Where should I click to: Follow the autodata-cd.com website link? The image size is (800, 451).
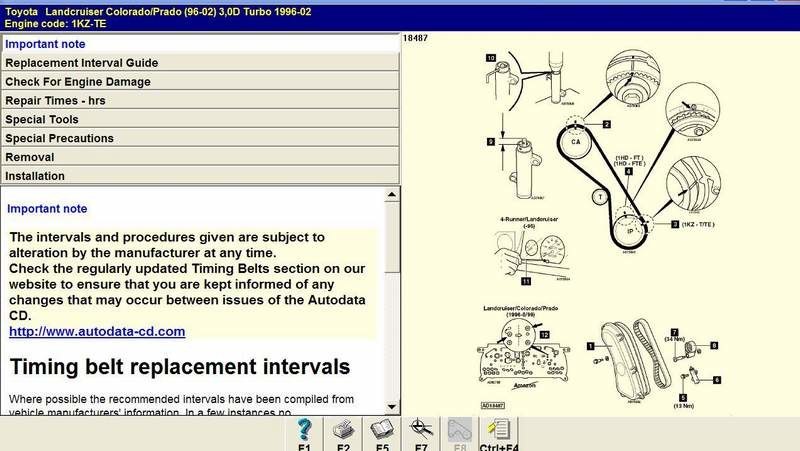[96, 331]
